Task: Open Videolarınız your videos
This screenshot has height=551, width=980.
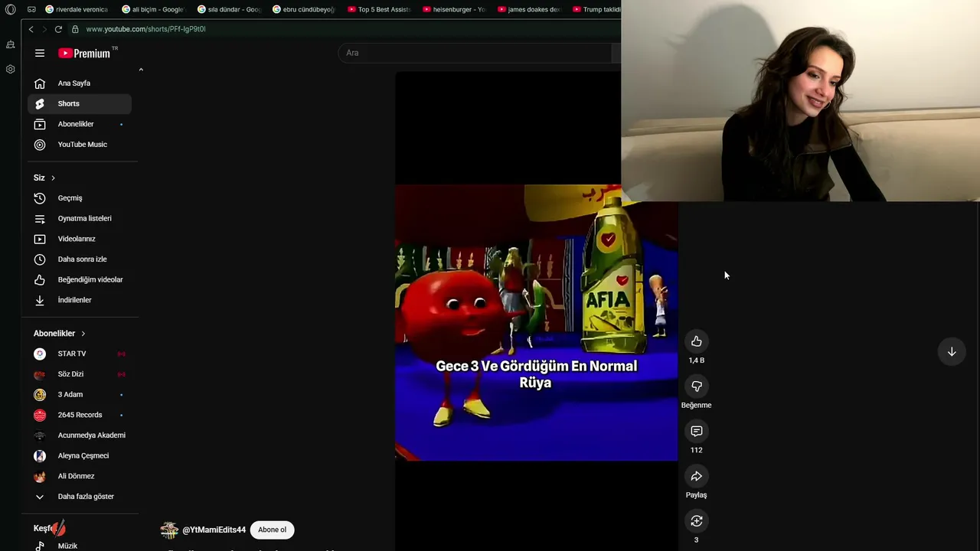Action: [80, 239]
